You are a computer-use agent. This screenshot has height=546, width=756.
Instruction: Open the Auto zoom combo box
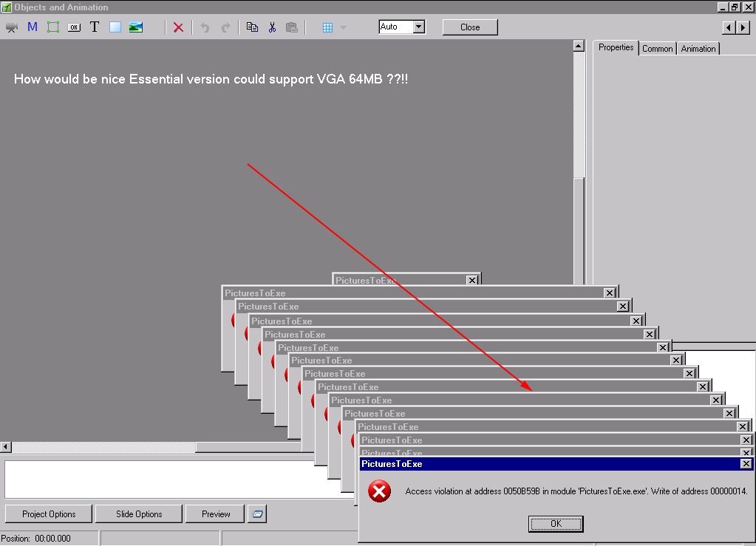click(401, 27)
